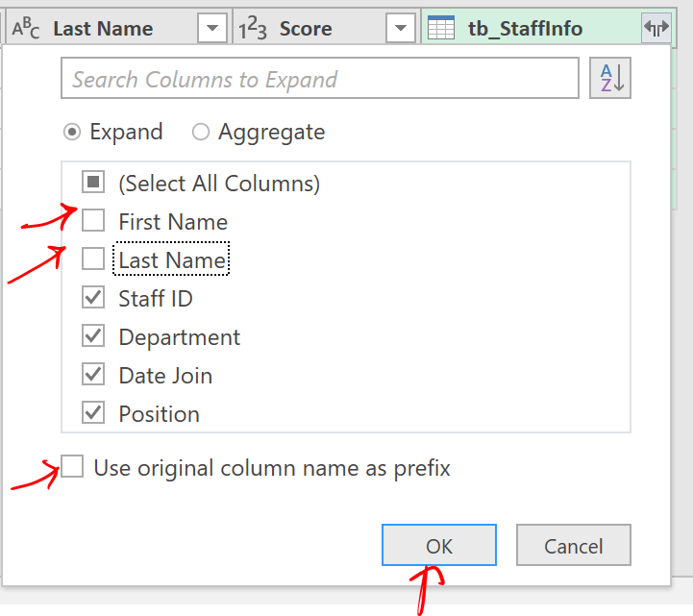Screen dimensions: 693x616
Task: Enable Use original column name as prefix
Action: point(72,468)
